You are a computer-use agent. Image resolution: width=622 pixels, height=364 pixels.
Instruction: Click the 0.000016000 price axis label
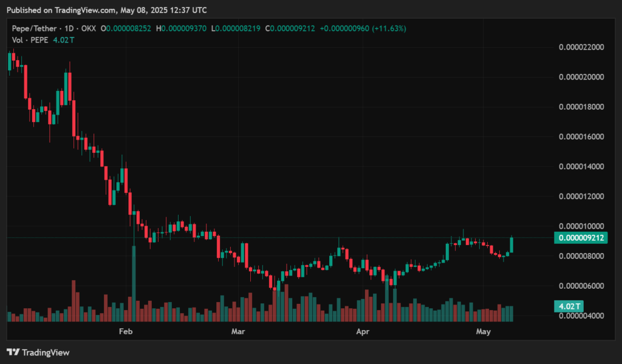(x=581, y=136)
